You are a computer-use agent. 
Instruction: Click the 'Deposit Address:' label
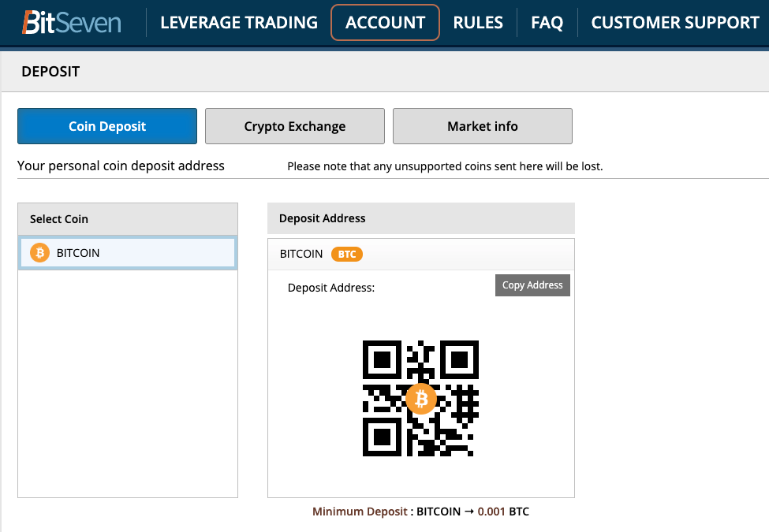pyautogui.click(x=331, y=288)
